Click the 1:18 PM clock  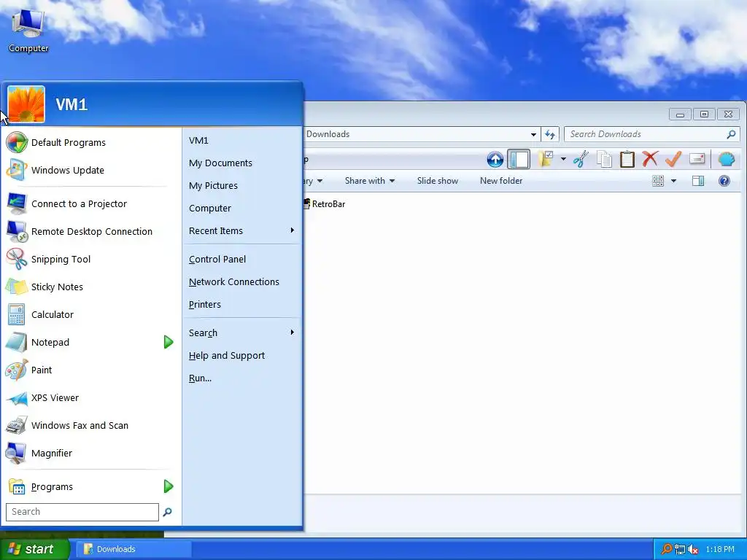[x=720, y=550]
